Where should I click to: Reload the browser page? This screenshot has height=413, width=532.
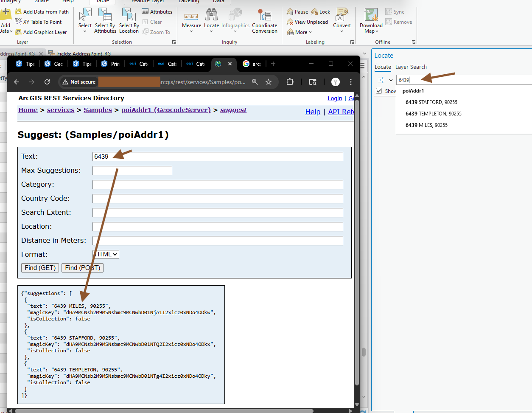tap(47, 82)
